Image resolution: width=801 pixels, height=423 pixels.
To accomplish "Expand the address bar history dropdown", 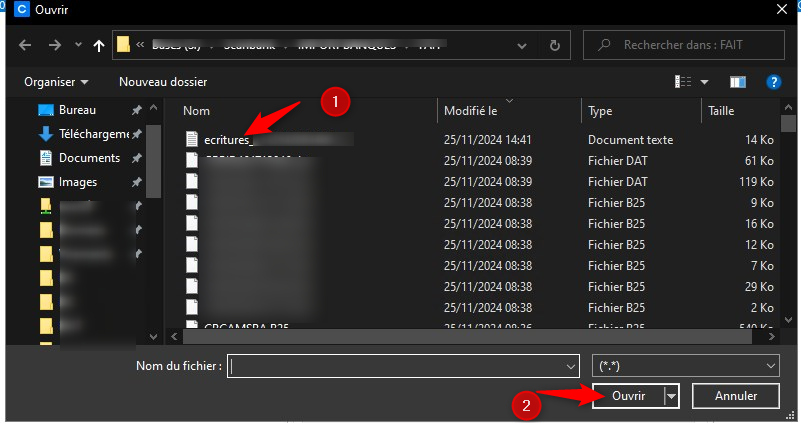I will point(522,45).
